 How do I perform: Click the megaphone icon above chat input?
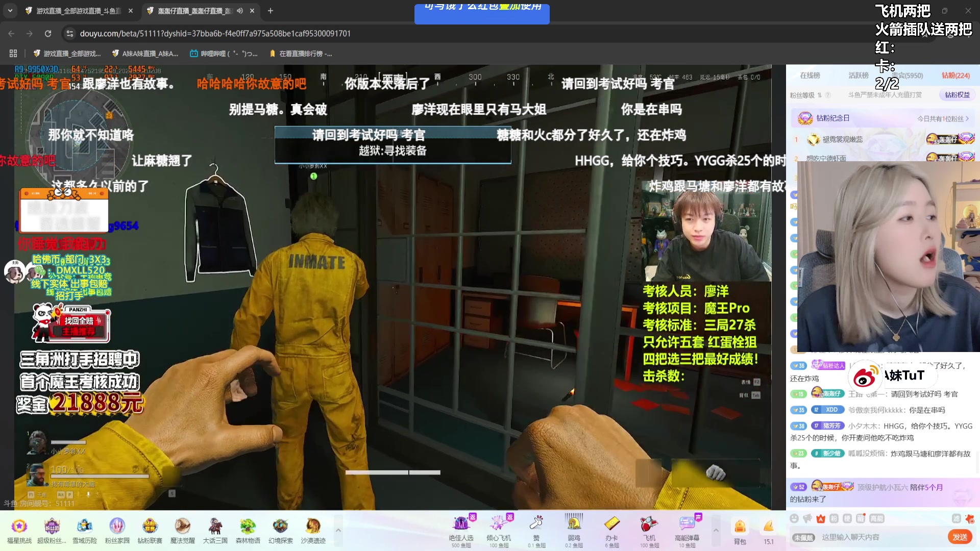[807, 518]
